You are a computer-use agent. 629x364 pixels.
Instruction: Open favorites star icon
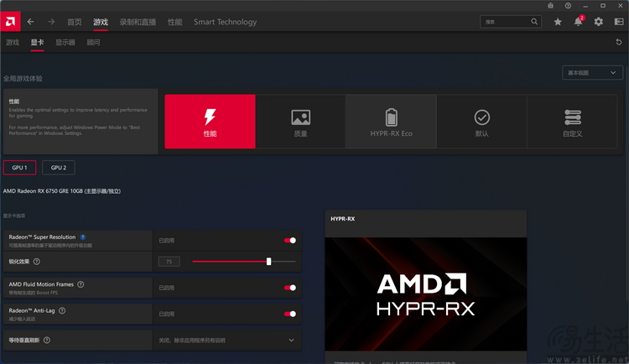coord(558,22)
